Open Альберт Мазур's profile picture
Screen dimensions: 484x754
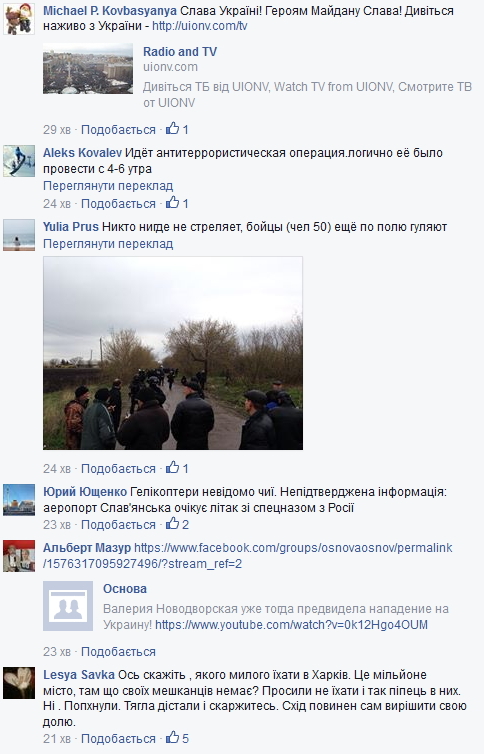pos(19,556)
